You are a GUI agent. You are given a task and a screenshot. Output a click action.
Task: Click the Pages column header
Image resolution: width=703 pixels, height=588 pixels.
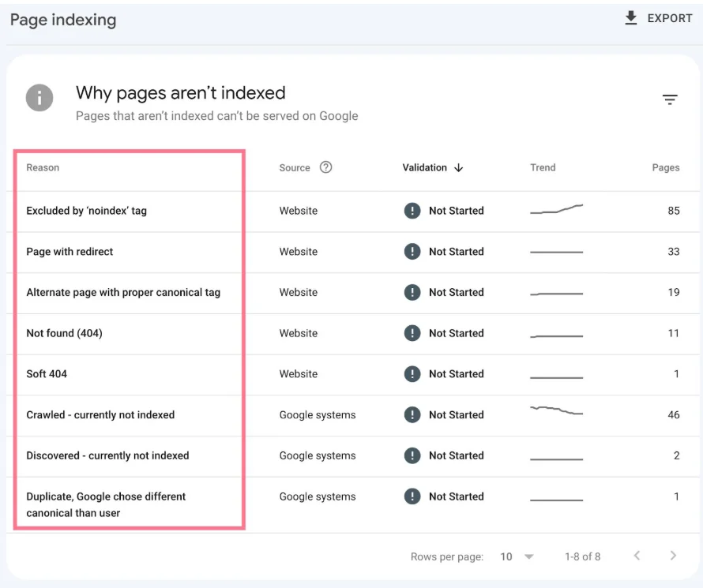(666, 167)
